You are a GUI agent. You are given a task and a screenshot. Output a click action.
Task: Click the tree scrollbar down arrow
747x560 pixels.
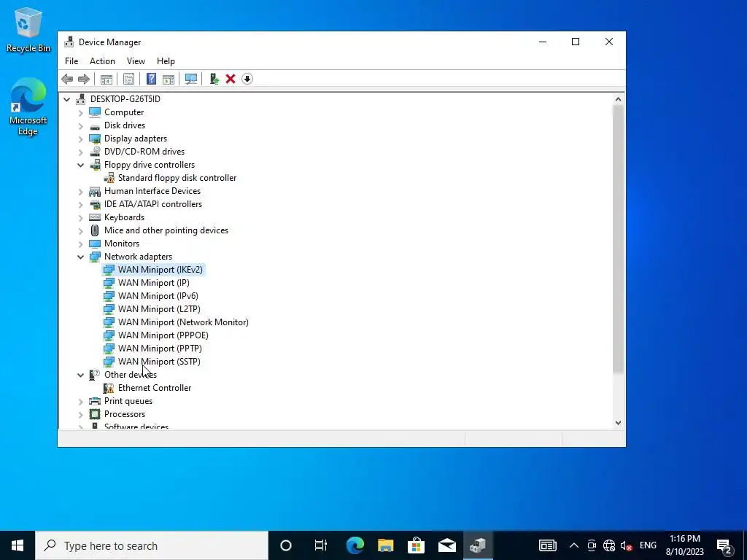pyautogui.click(x=618, y=423)
